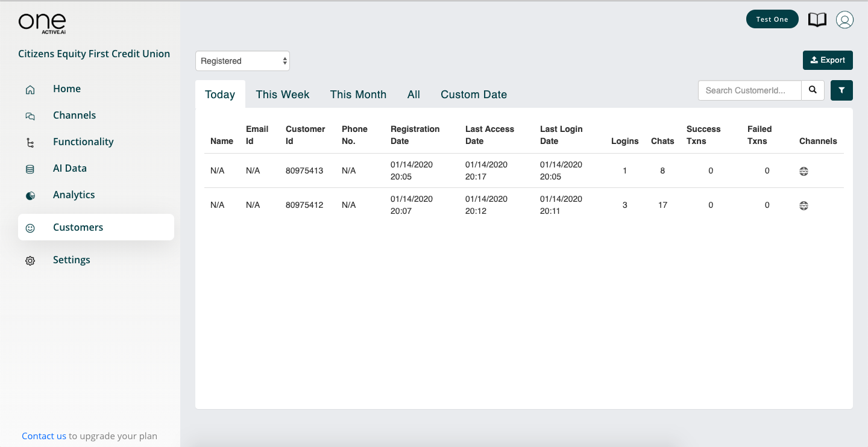
Task: Switch to the This Week tab
Action: pyautogui.click(x=282, y=95)
